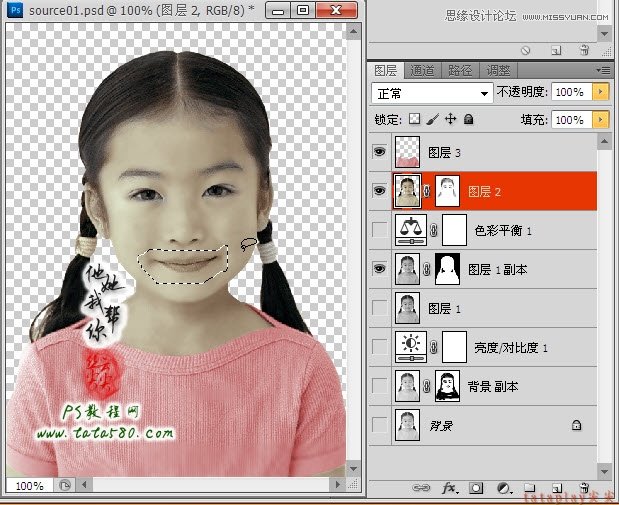This screenshot has height=505, width=619.
Task: Click the zoom percentage field in the status bar
Action: click(29, 485)
